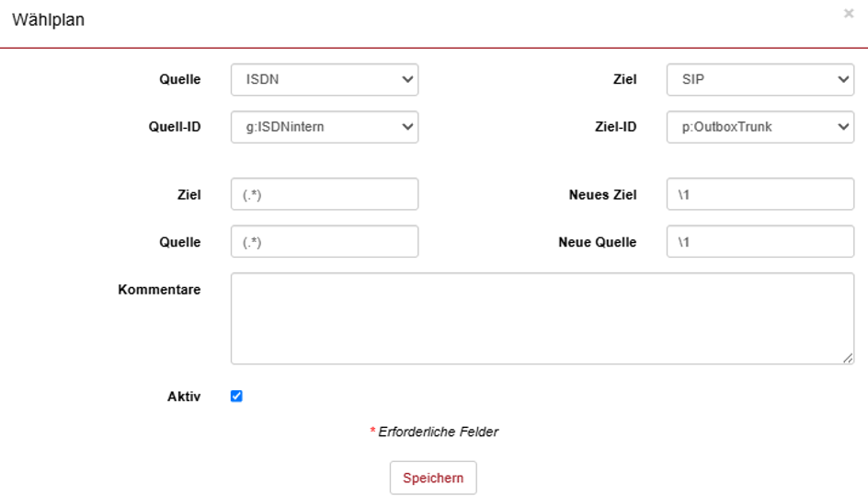Click the Aktiv label text

pyautogui.click(x=184, y=397)
